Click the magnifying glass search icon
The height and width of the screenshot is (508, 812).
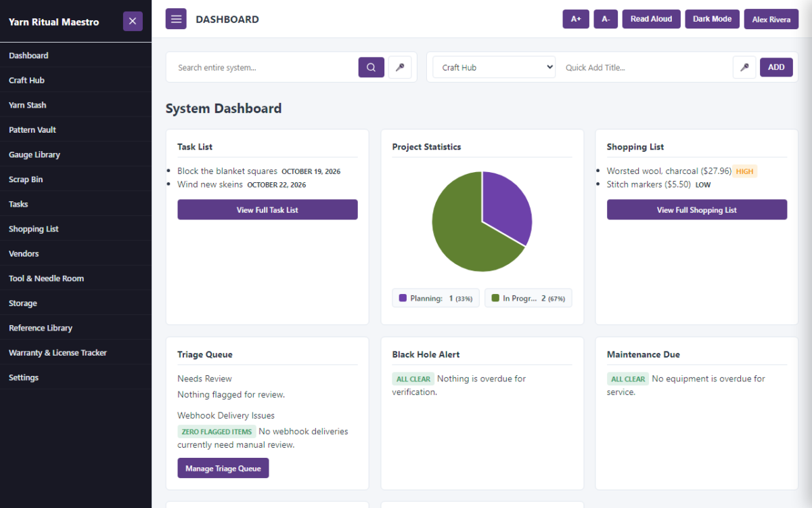pos(371,67)
